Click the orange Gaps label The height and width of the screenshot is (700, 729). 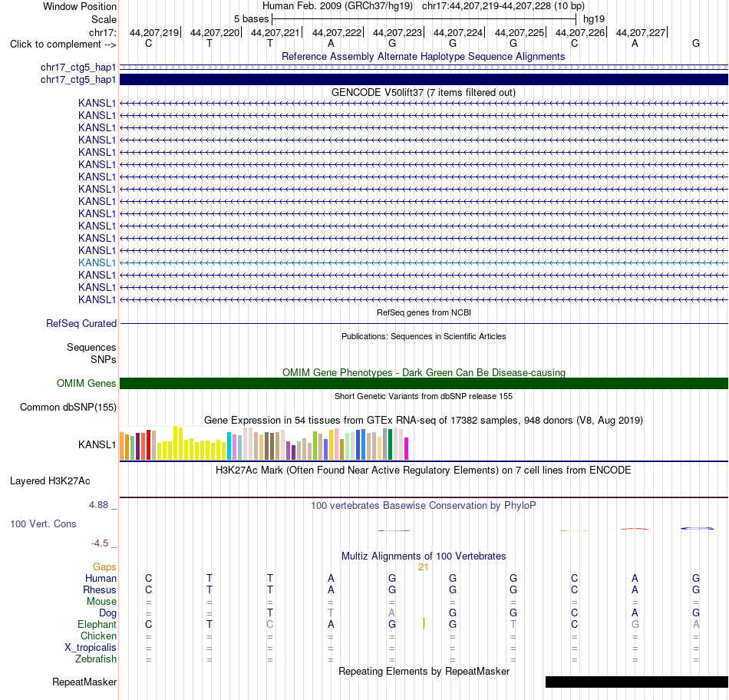(x=104, y=567)
